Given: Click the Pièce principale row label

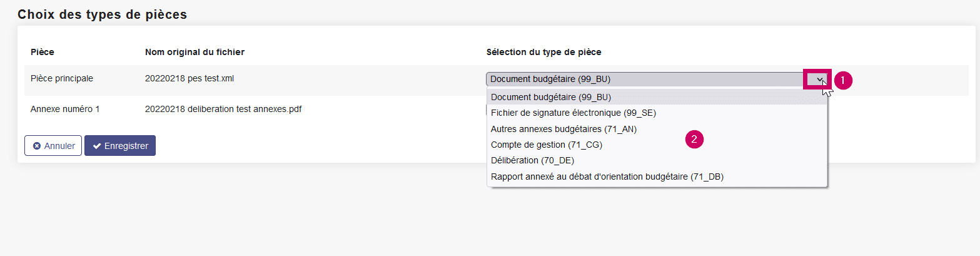Looking at the screenshot, I should [x=62, y=79].
